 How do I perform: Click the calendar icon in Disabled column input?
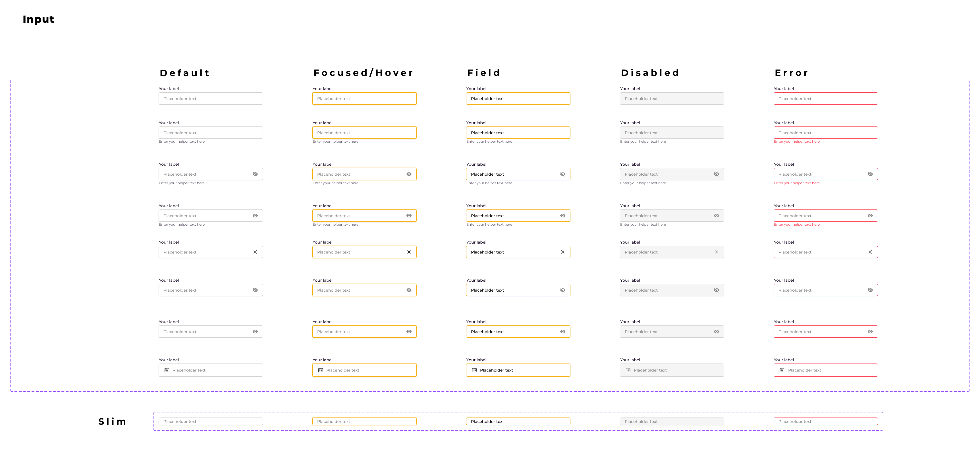pos(628,370)
